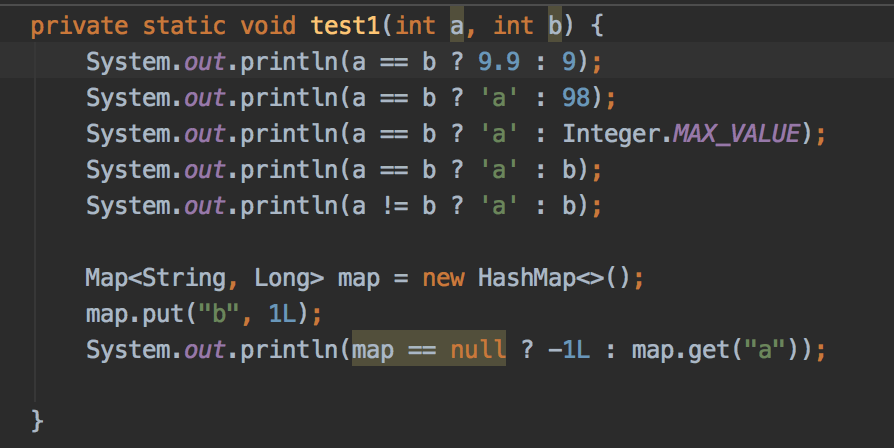The height and width of the screenshot is (448, 894).
Task: Click the 'get' method call
Action: coord(709,351)
